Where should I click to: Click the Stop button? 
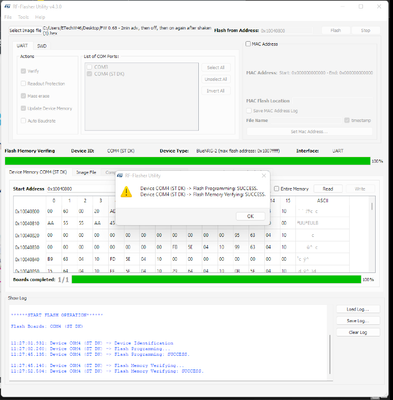366,30
